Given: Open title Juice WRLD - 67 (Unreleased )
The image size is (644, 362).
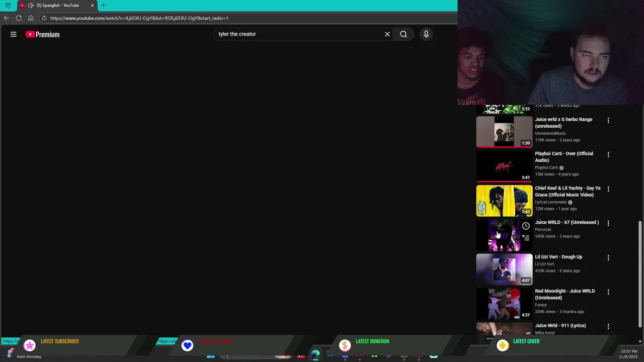Looking at the screenshot, I should [567, 222].
